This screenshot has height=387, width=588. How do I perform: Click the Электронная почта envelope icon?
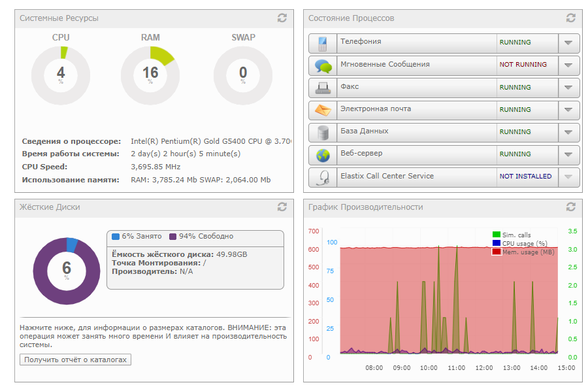[323, 110]
